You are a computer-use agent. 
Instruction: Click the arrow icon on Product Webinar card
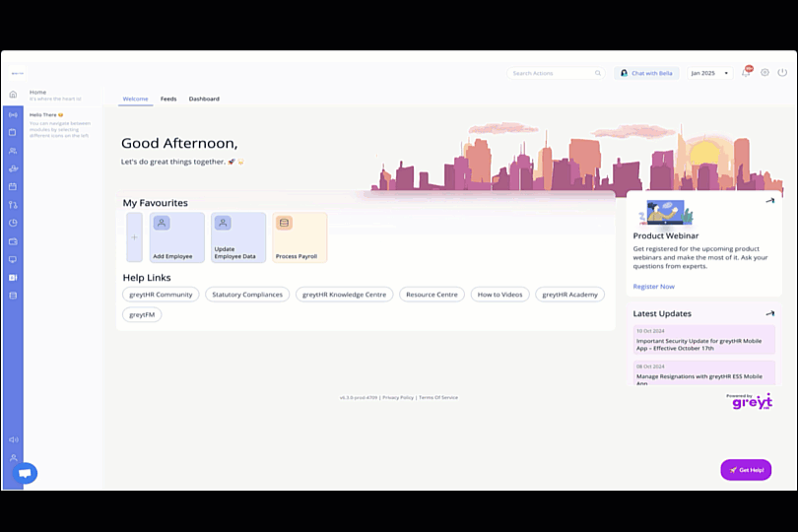[x=770, y=201]
